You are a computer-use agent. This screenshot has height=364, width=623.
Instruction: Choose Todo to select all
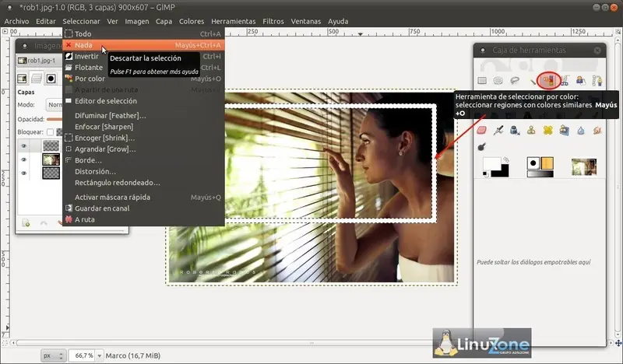pyautogui.click(x=143, y=33)
